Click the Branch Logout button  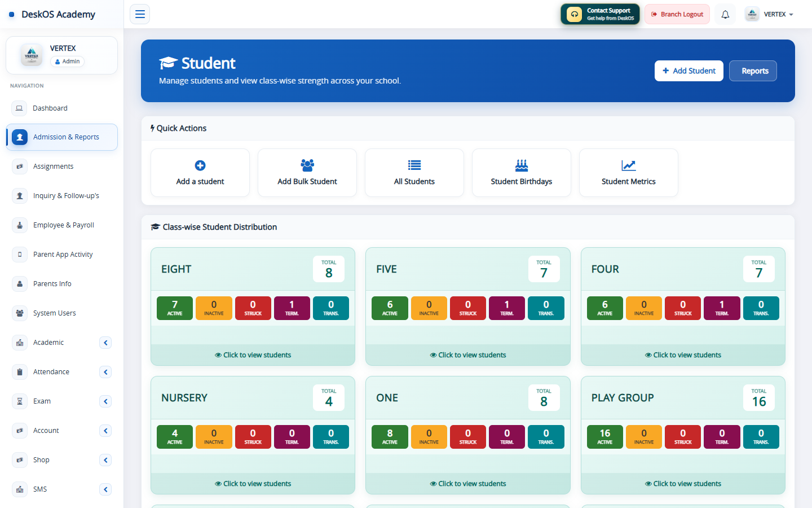pos(677,15)
